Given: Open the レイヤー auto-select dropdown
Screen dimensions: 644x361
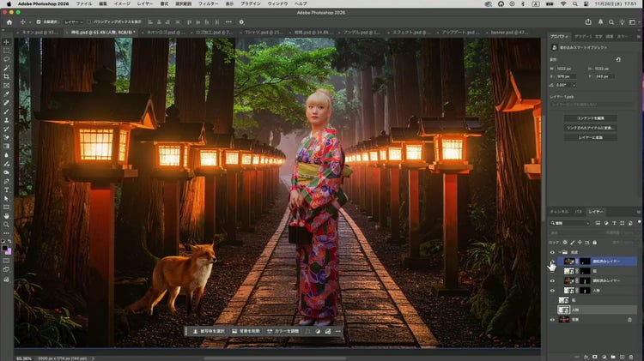Looking at the screenshot, I should click(72, 21).
